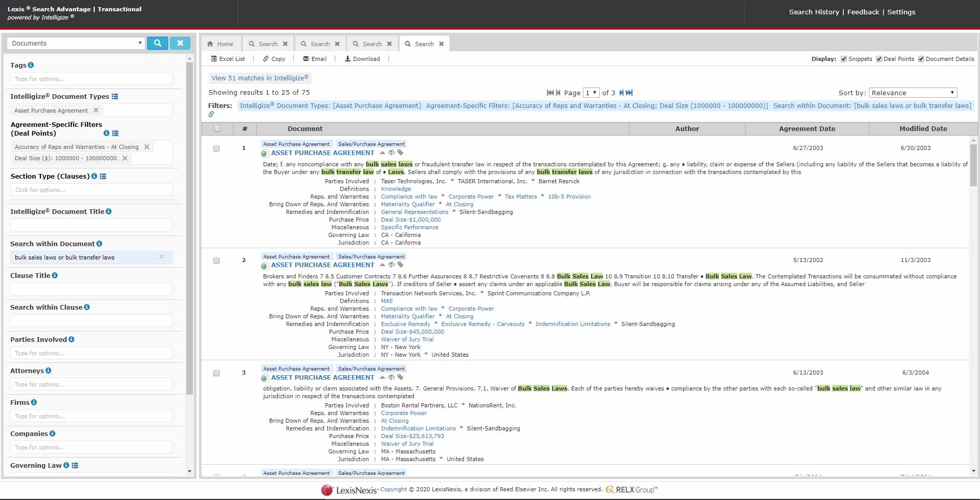Click the next page arrow icon
The width and height of the screenshot is (980, 500).
pos(621,93)
